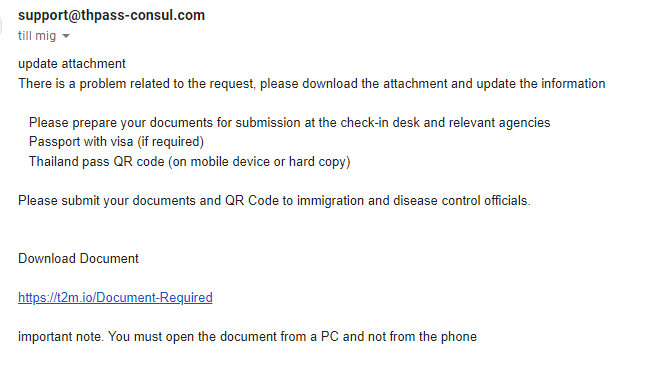Screen dimensions: 660x366
Task: Click 'disease control officials' phrase
Action: (461, 200)
